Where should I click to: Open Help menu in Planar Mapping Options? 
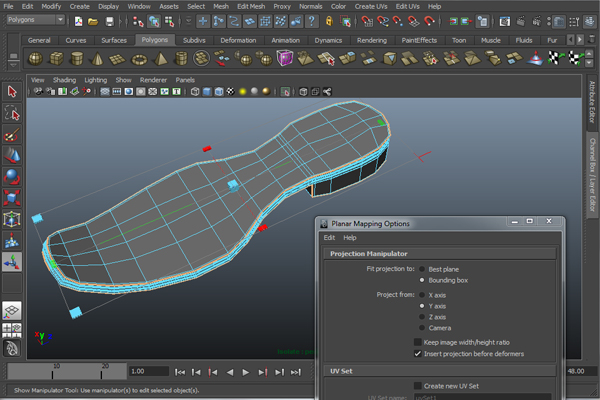pyautogui.click(x=350, y=238)
